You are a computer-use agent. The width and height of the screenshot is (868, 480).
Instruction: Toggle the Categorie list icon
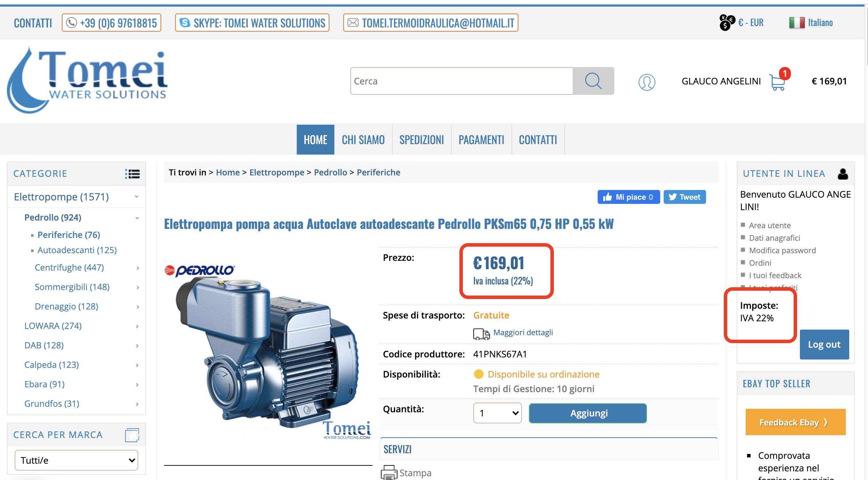point(132,174)
